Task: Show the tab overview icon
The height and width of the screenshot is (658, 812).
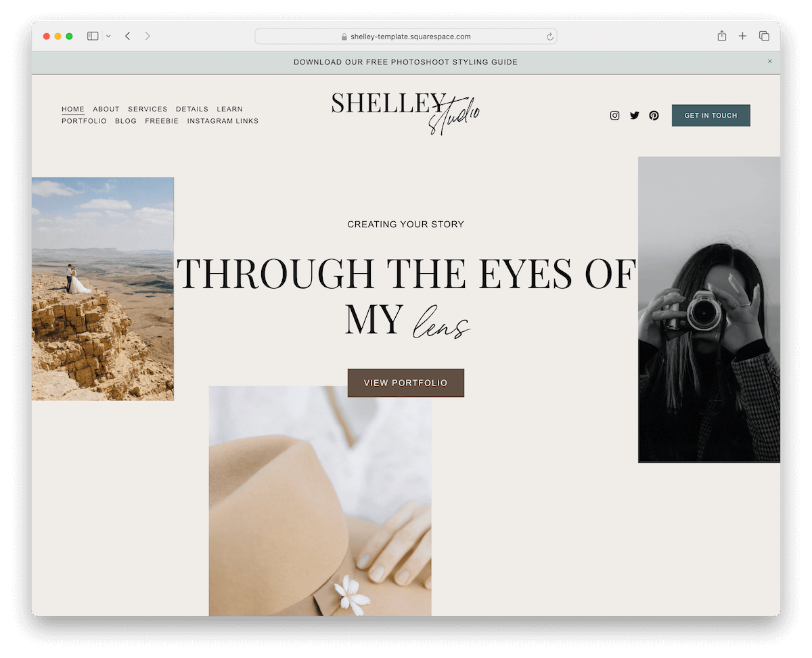Action: (764, 36)
